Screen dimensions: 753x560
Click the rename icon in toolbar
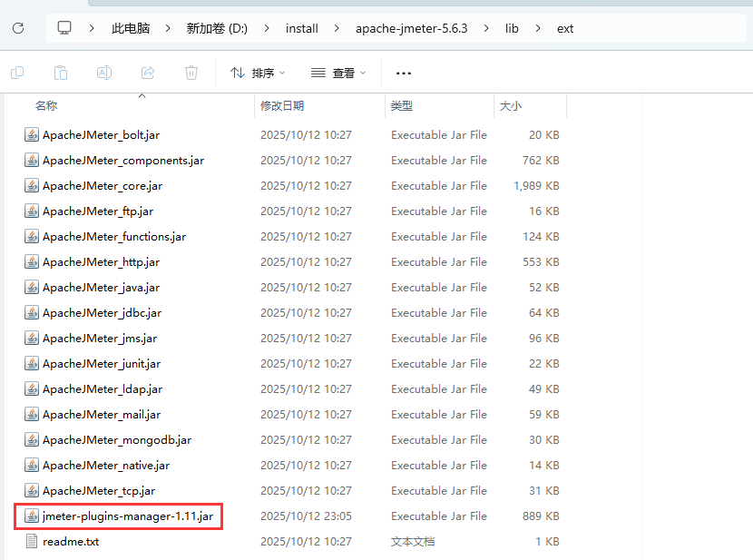pyautogui.click(x=104, y=73)
